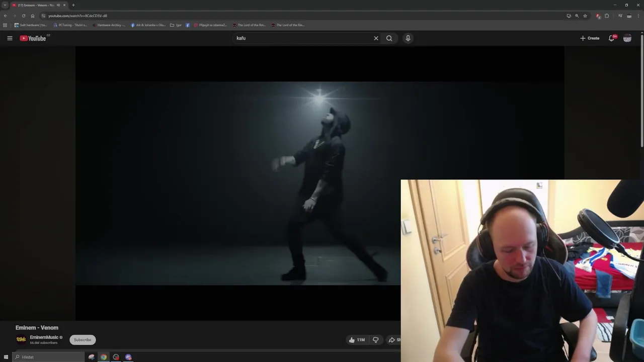The image size is (644, 362).
Task: Clear the search box with X
Action: (x=376, y=38)
